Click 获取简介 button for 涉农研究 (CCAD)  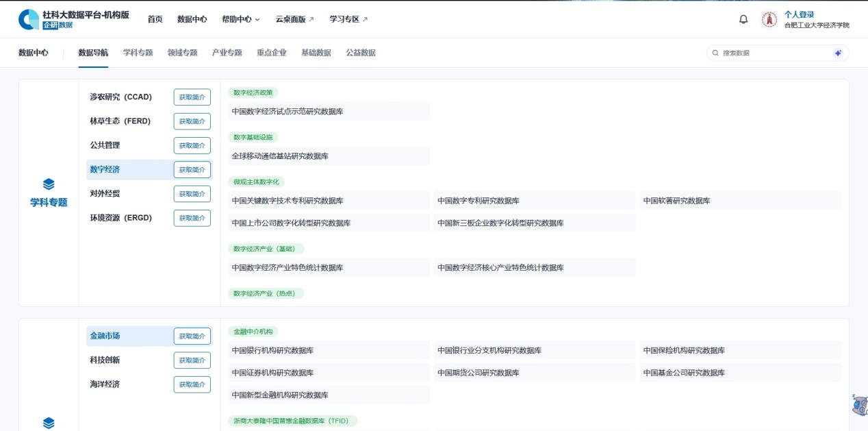[192, 97]
